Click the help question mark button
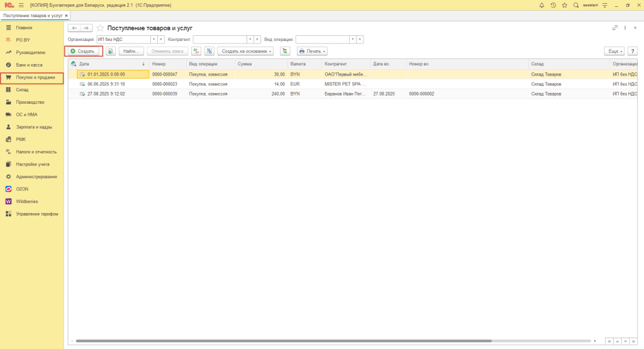 (632, 51)
